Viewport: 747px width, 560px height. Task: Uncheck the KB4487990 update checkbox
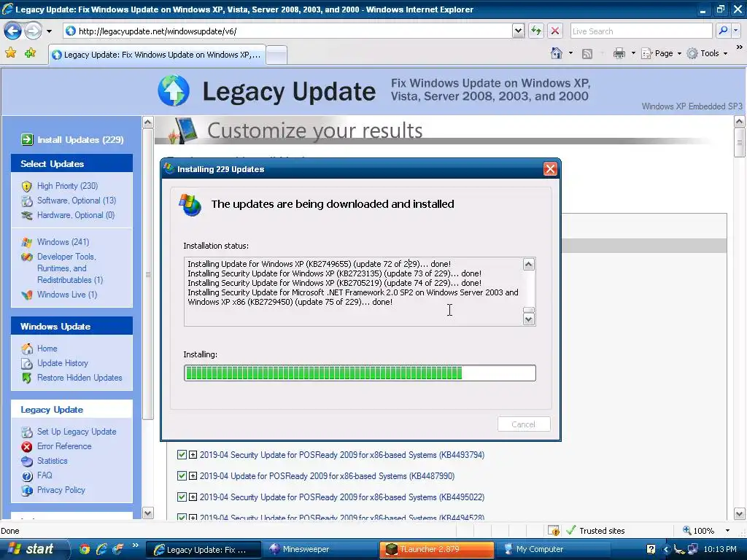182,475
